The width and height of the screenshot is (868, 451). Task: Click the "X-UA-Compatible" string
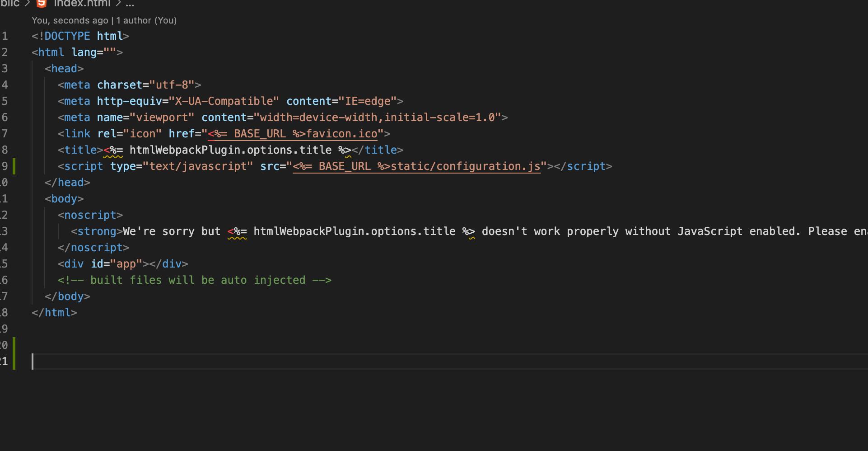pos(224,101)
